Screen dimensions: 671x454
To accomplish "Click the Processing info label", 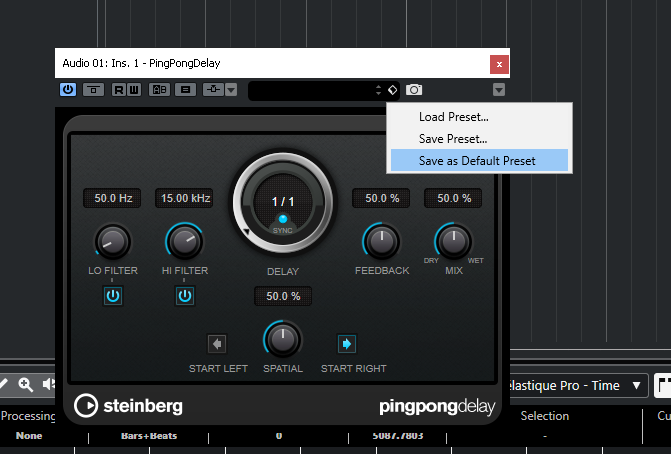I will 28,416.
